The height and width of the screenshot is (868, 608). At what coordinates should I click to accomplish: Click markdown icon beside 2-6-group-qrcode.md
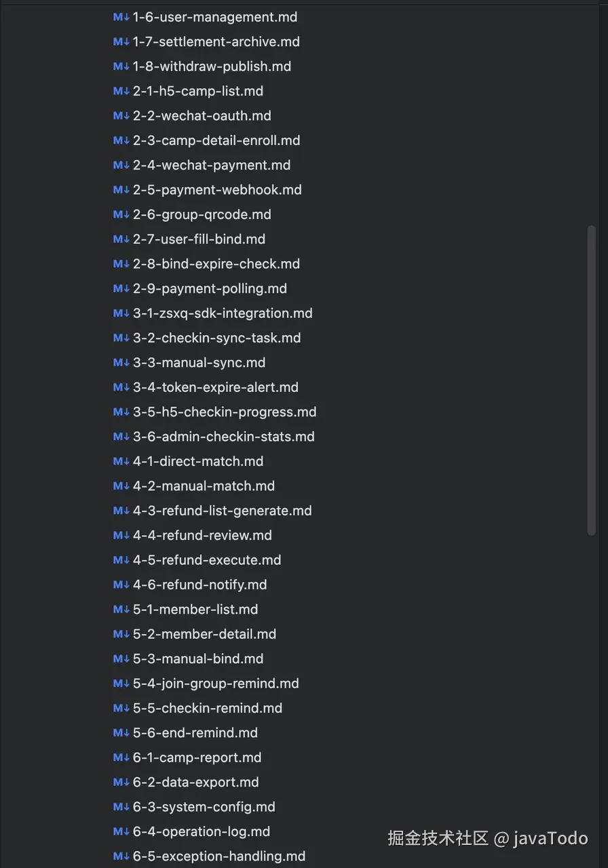point(121,214)
